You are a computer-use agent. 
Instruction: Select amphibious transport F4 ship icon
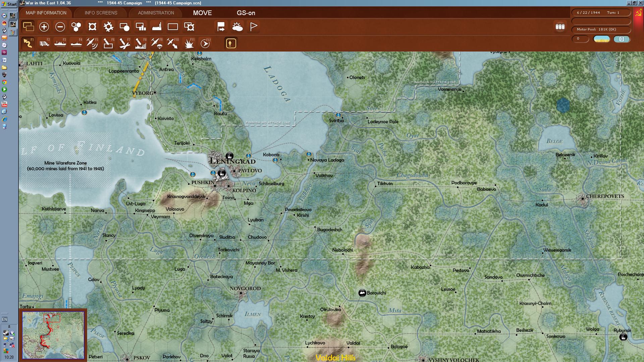pyautogui.click(x=76, y=43)
